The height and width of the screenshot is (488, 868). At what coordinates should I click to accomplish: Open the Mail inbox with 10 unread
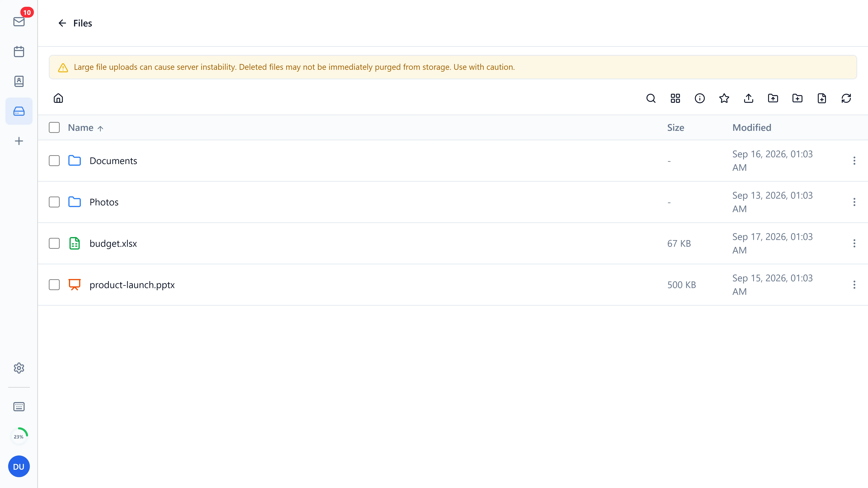click(x=19, y=22)
